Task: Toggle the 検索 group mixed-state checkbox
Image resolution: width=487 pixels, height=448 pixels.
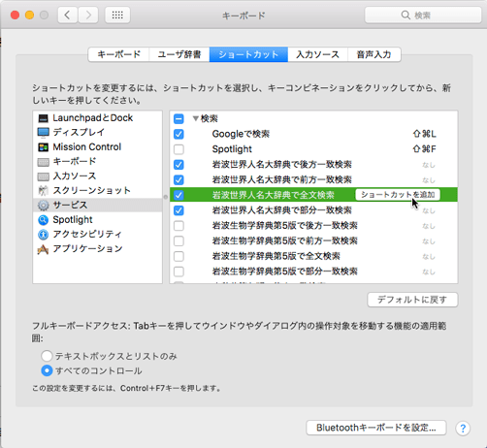Action: pos(179,119)
